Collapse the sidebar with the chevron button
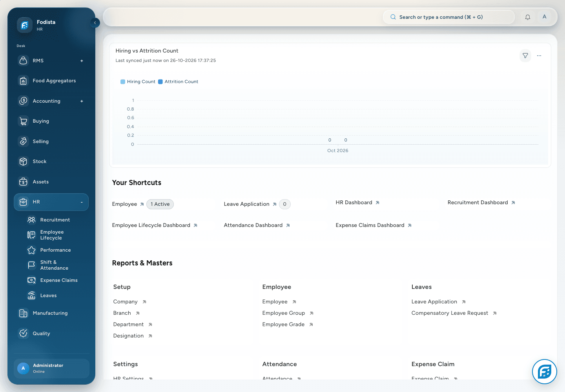This screenshot has height=392, width=565. (x=95, y=23)
